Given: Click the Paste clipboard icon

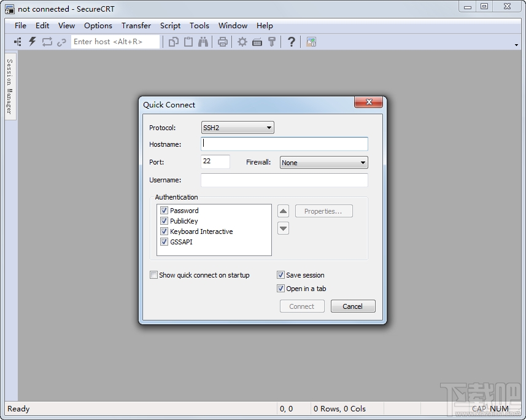Looking at the screenshot, I should (x=188, y=42).
